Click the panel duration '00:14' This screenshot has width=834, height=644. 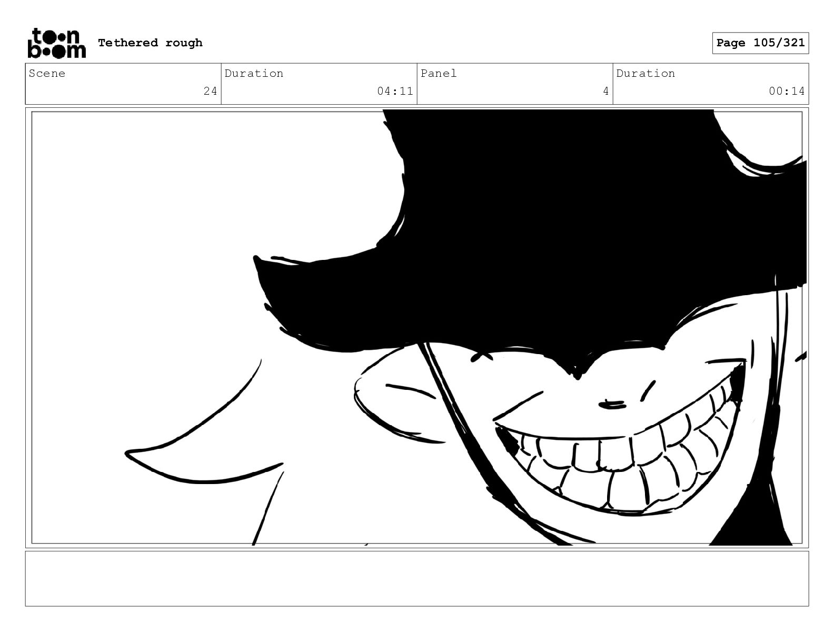click(787, 91)
